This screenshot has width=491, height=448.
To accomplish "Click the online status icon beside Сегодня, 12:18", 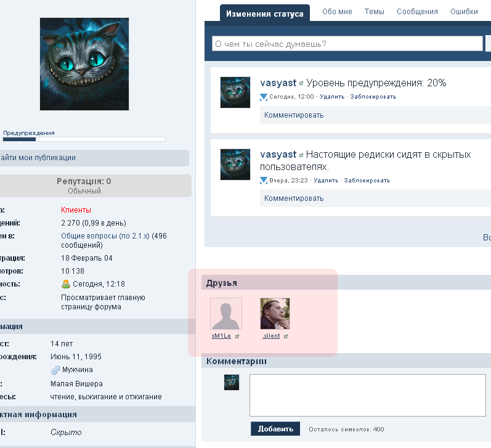I will click(66, 284).
